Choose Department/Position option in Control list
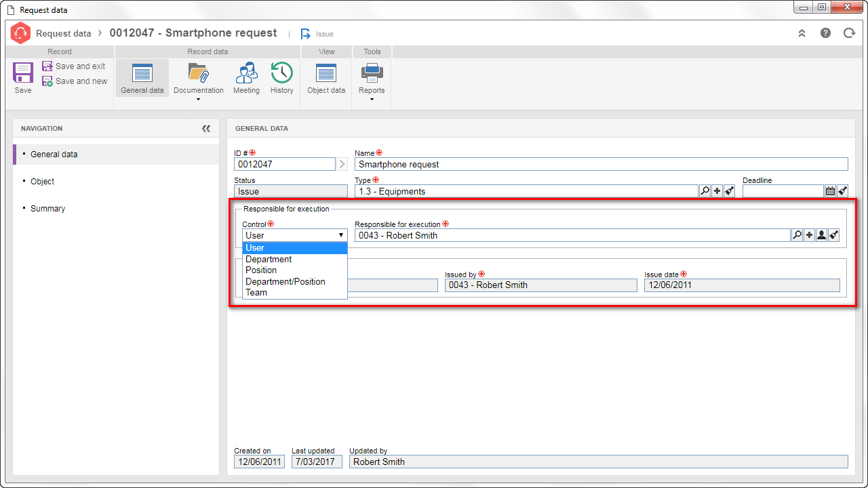Viewport: 868px width, 488px height. (x=295, y=281)
